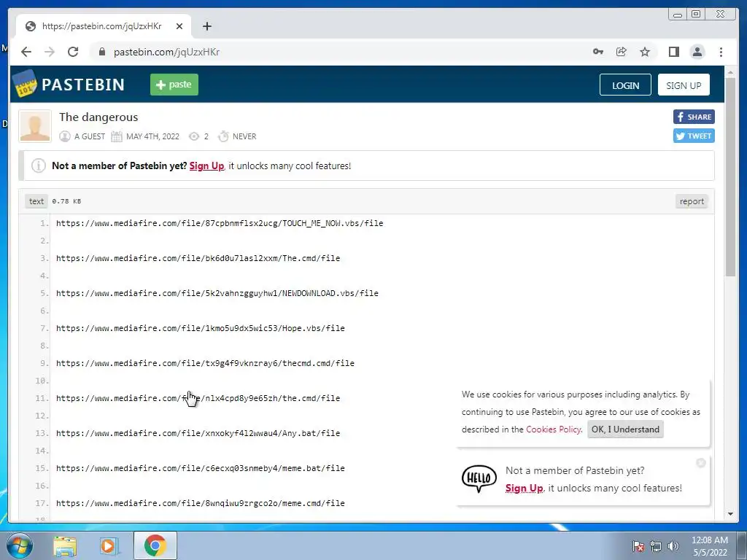Click the thecmd.cmd mediafire line
Image resolution: width=747 pixels, height=560 pixels.
[x=205, y=363]
